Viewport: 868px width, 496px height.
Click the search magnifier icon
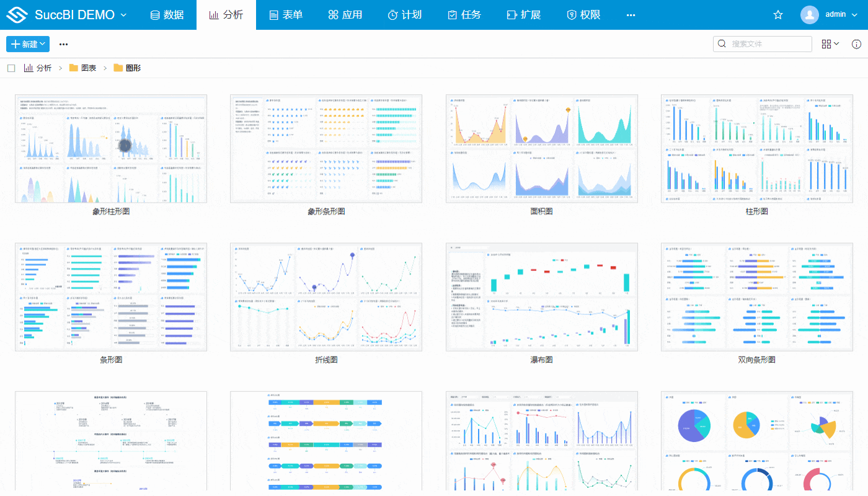pos(722,44)
